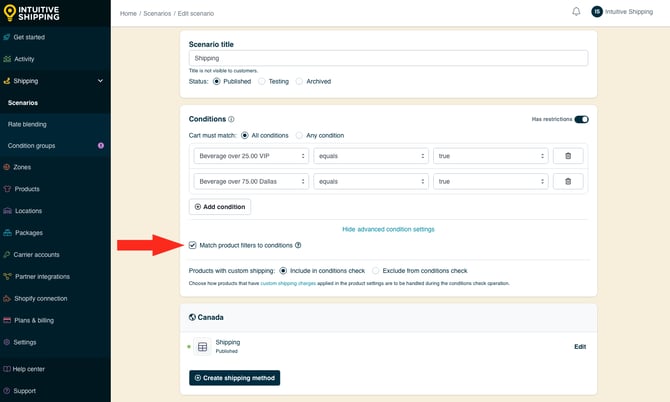Collapse the Shipping menu chevron
Viewport: 670px width, 402px height.
(100, 81)
